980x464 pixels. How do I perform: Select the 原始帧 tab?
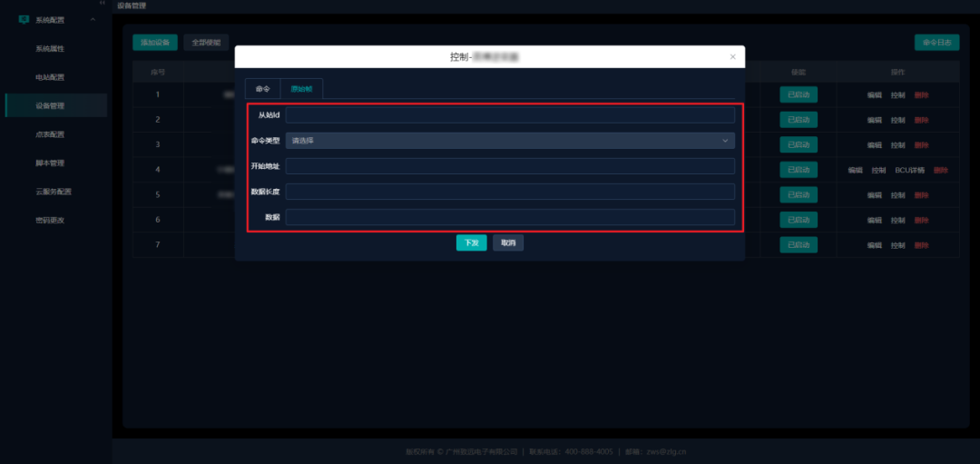301,89
